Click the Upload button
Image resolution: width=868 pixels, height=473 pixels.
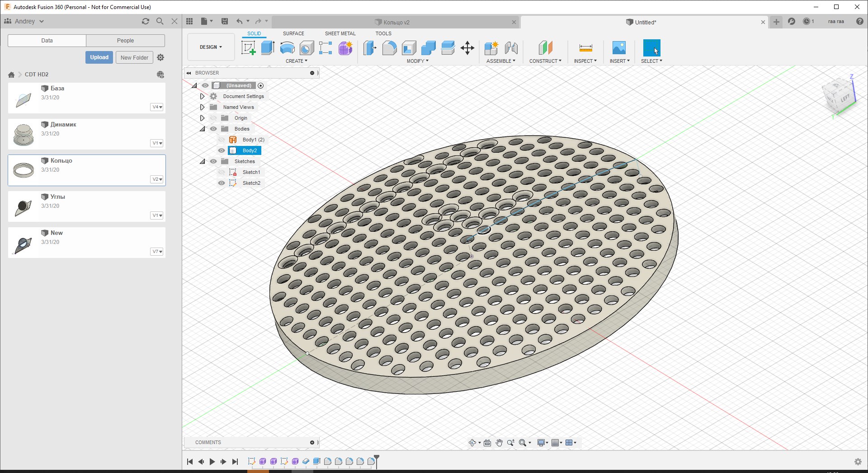point(99,57)
